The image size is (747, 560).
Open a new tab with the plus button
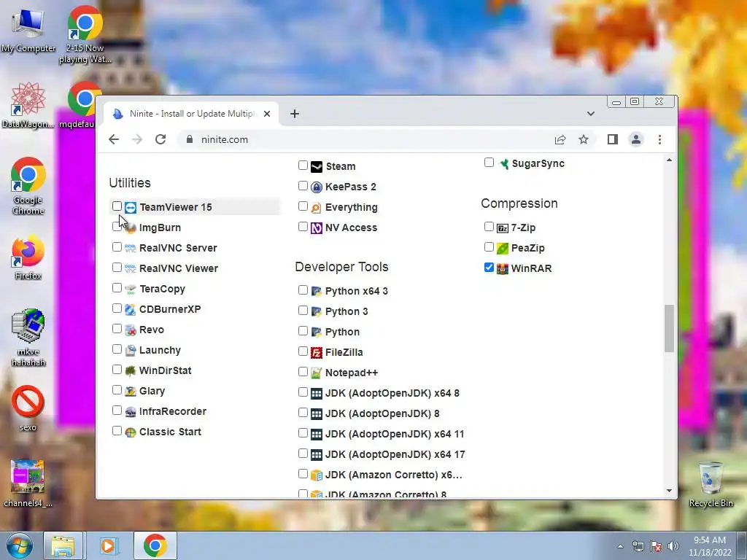(295, 114)
